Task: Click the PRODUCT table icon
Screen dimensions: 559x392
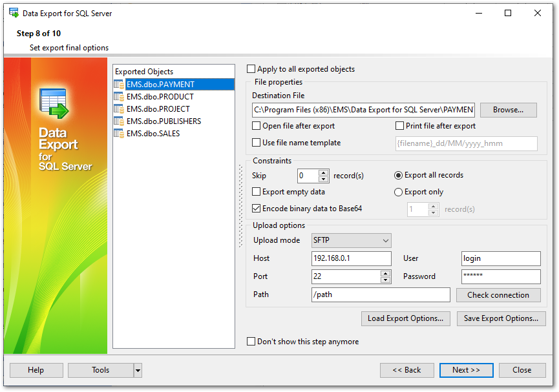Action: (119, 97)
